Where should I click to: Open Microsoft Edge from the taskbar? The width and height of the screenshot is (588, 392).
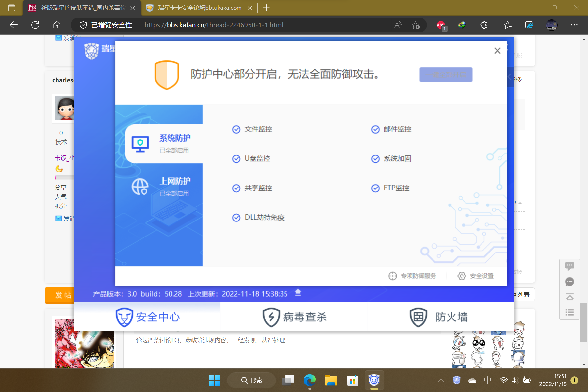[x=309, y=380]
